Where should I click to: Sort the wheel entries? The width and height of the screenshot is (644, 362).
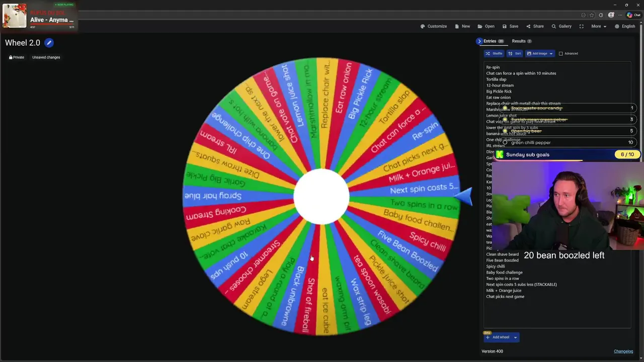(515, 53)
